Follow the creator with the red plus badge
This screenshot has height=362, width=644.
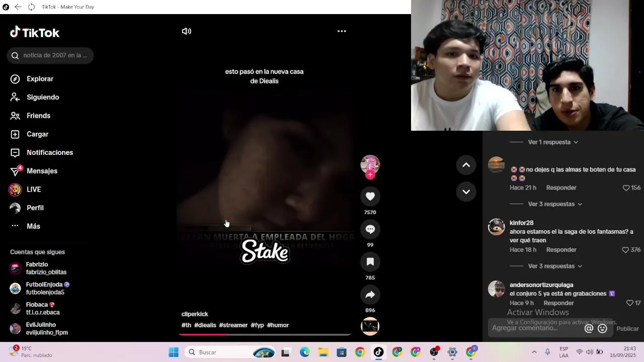(370, 175)
